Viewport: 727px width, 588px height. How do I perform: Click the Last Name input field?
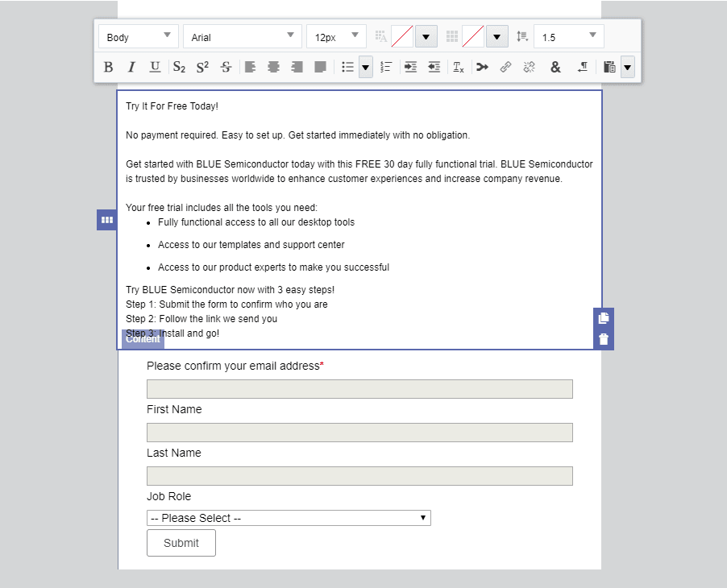pyautogui.click(x=359, y=476)
